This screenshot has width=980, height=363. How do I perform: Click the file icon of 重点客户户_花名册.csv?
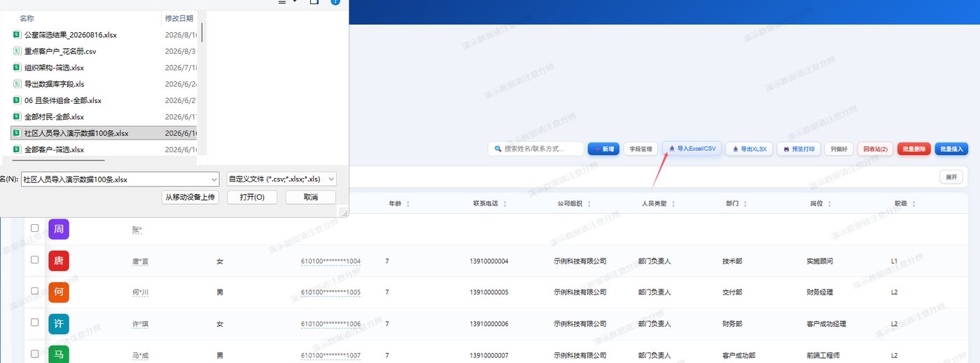[17, 51]
